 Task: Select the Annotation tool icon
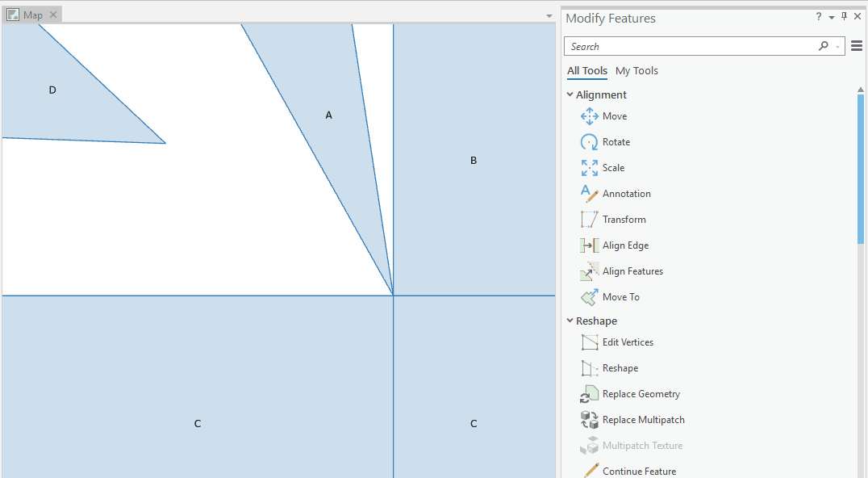pos(589,193)
